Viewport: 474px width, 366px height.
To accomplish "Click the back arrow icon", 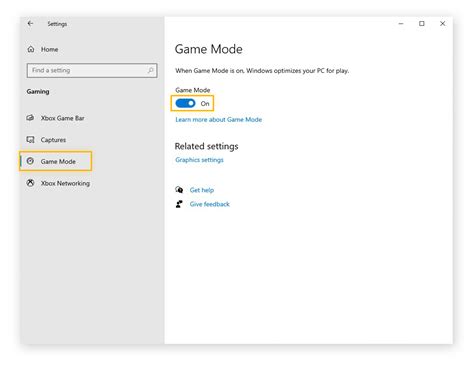I will (x=30, y=23).
